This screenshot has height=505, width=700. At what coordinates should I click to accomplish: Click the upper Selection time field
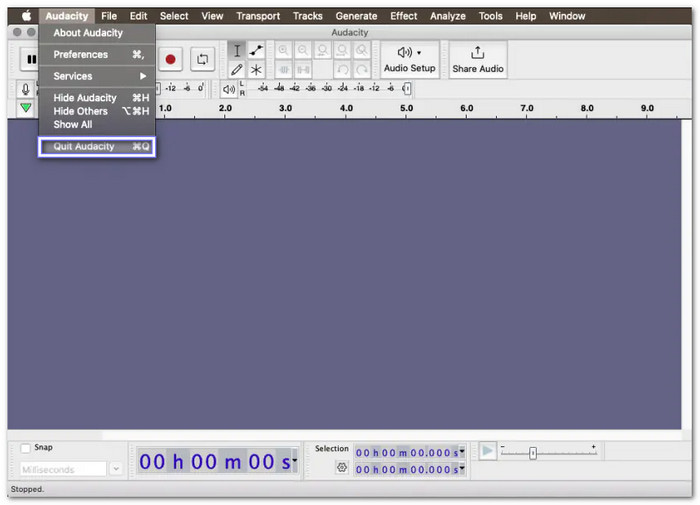(410, 452)
